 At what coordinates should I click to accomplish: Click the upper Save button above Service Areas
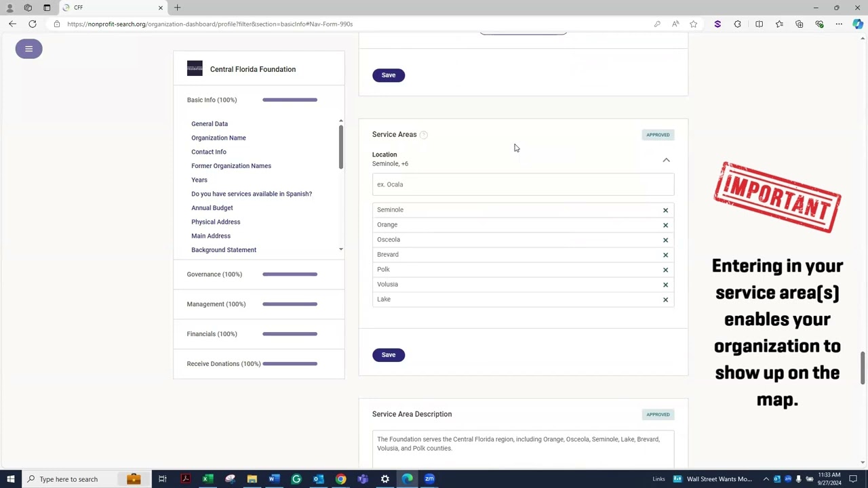point(389,75)
